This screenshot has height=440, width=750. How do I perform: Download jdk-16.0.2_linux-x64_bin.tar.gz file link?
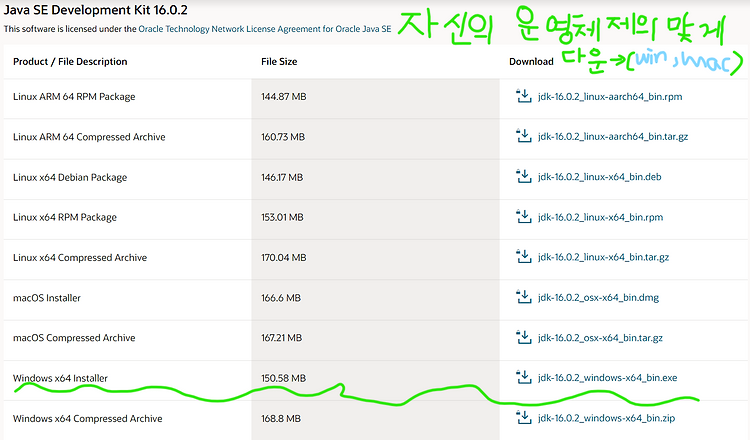click(x=603, y=257)
